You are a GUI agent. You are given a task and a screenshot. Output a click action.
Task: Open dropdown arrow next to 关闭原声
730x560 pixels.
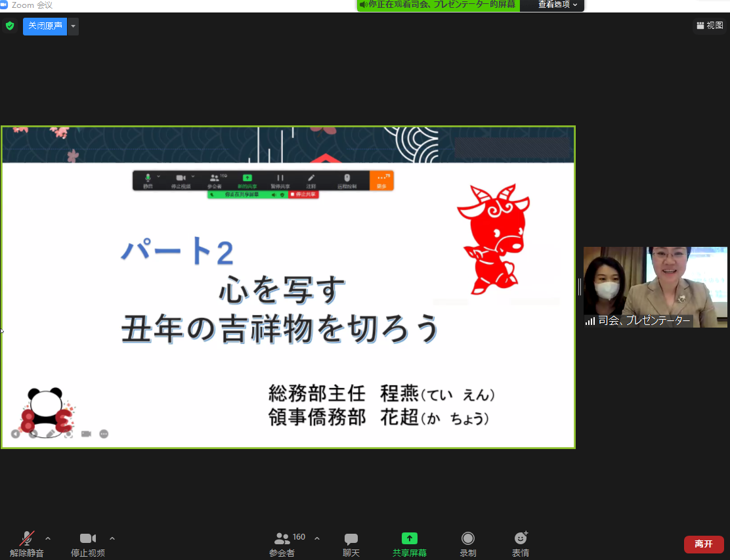pos(73,26)
